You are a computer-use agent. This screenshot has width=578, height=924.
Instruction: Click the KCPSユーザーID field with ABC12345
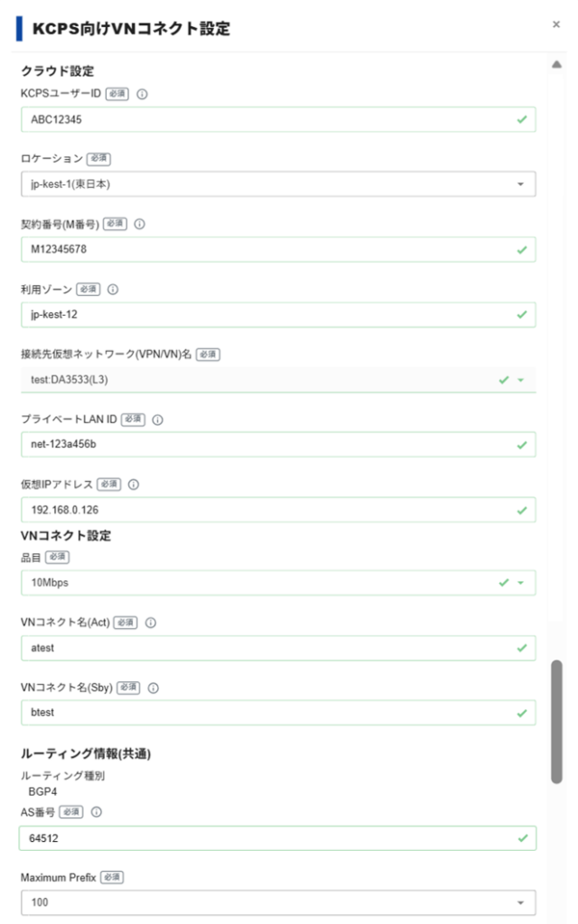coord(278,120)
